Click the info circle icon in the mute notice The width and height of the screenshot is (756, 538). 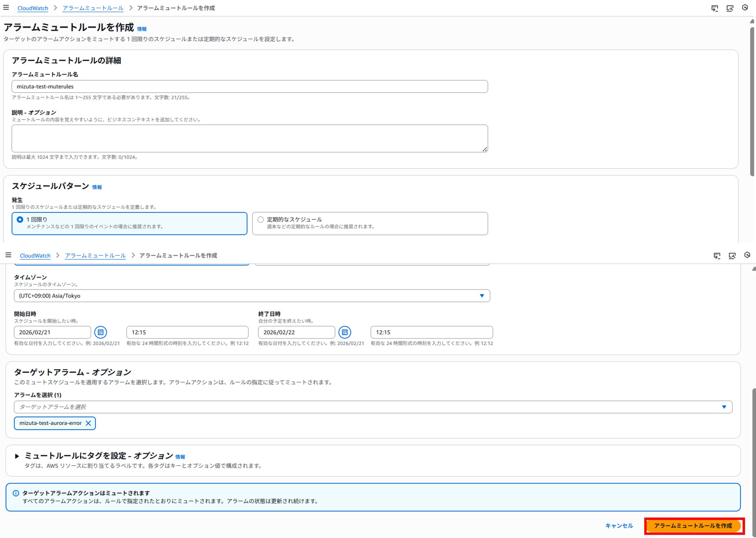16,493
